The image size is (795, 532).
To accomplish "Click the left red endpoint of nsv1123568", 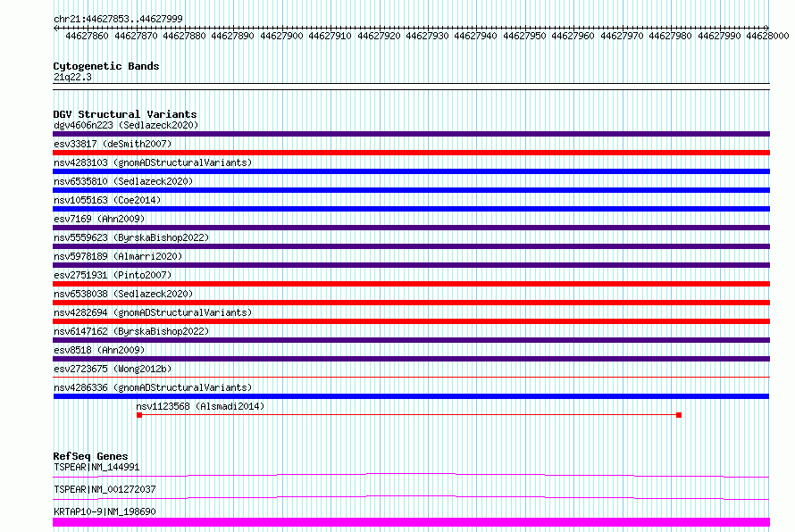I will pyautogui.click(x=139, y=415).
